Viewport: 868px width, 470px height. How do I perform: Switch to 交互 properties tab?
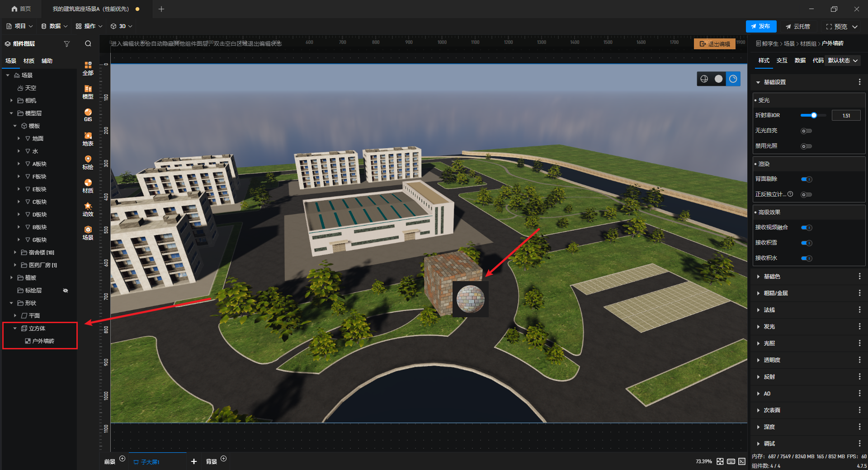pos(782,61)
